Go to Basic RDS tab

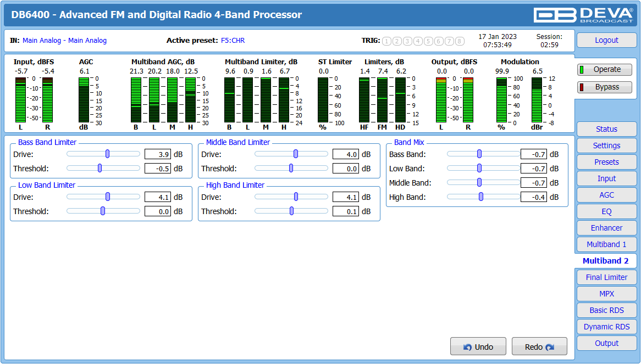(607, 310)
